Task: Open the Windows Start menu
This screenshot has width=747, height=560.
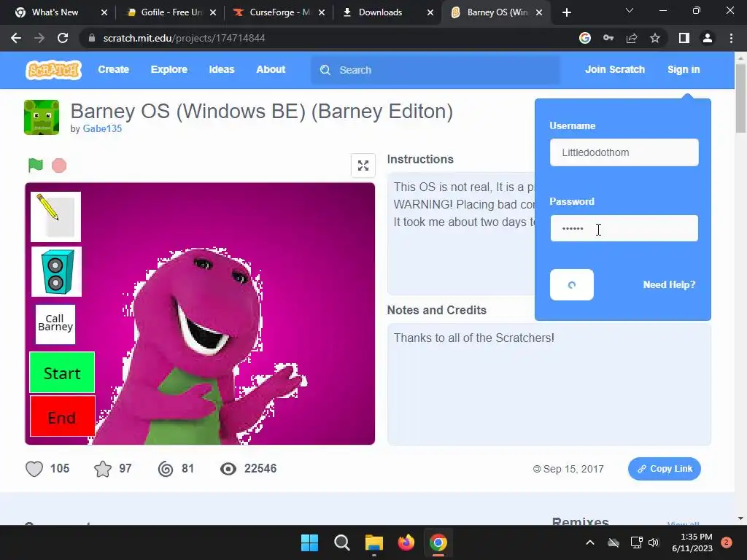Action: [309, 542]
